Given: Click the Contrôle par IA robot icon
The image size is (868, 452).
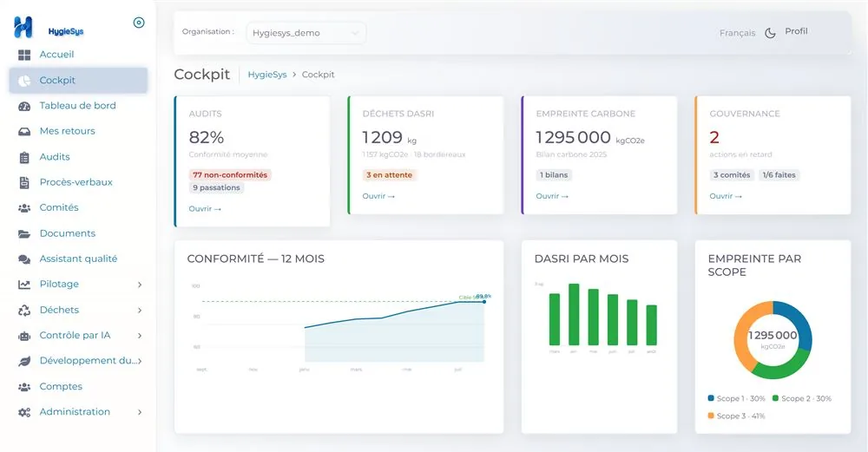Looking at the screenshot, I should coord(24,336).
